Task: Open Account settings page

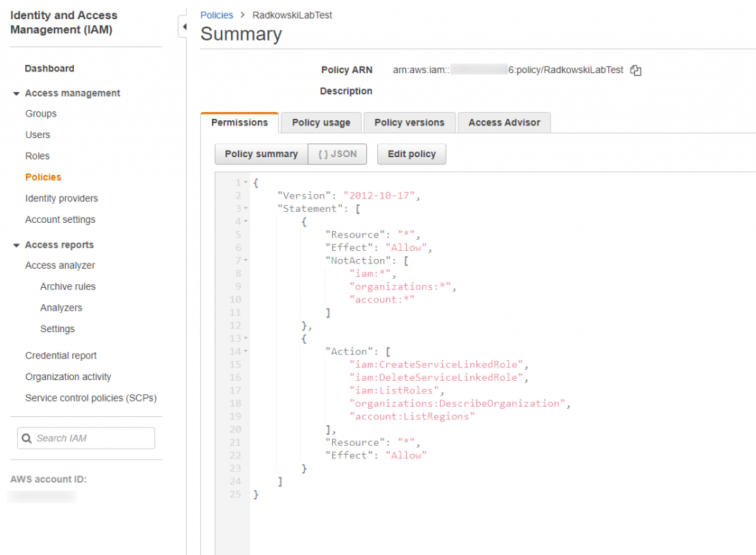Action: [61, 220]
